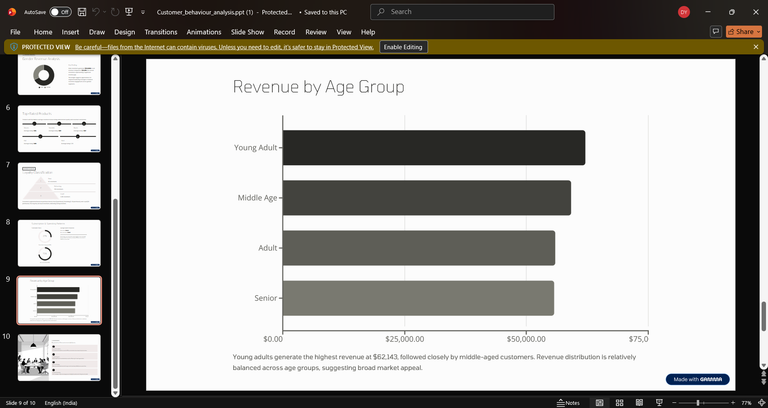The width and height of the screenshot is (768, 408).
Task: Click the Search box
Action: [x=462, y=12]
